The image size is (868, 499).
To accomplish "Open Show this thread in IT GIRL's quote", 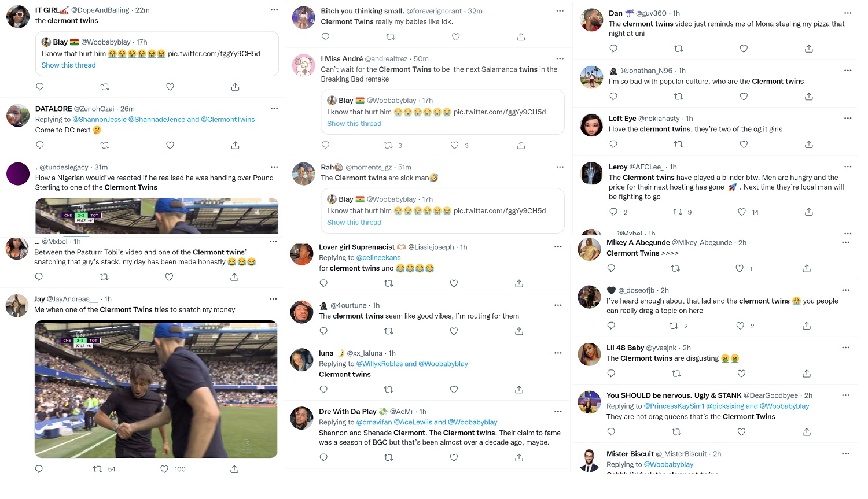I will click(x=68, y=65).
